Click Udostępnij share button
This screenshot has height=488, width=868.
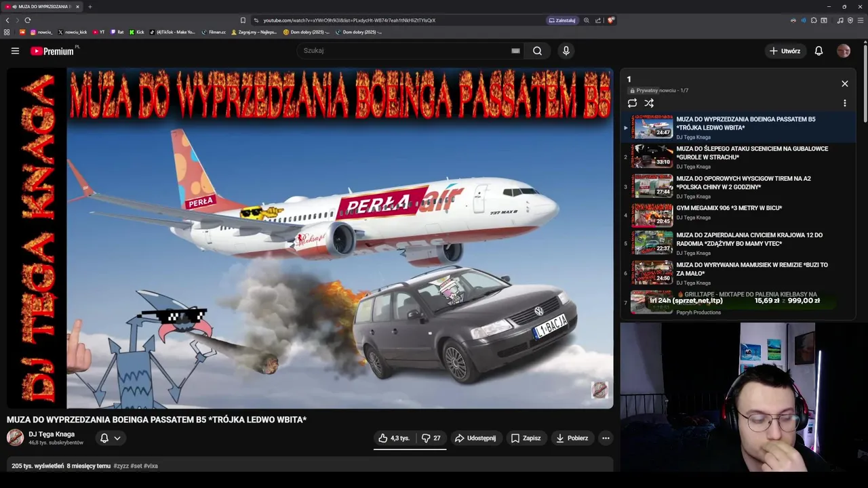475,438
